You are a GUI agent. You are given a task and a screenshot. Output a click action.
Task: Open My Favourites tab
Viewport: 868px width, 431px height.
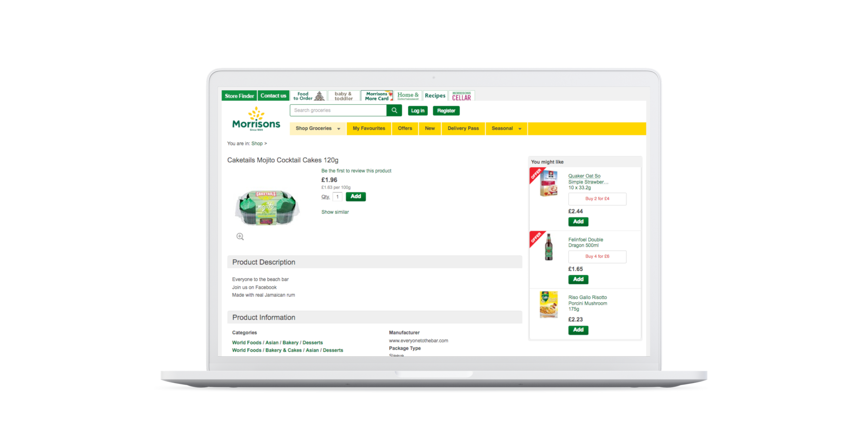pyautogui.click(x=369, y=129)
